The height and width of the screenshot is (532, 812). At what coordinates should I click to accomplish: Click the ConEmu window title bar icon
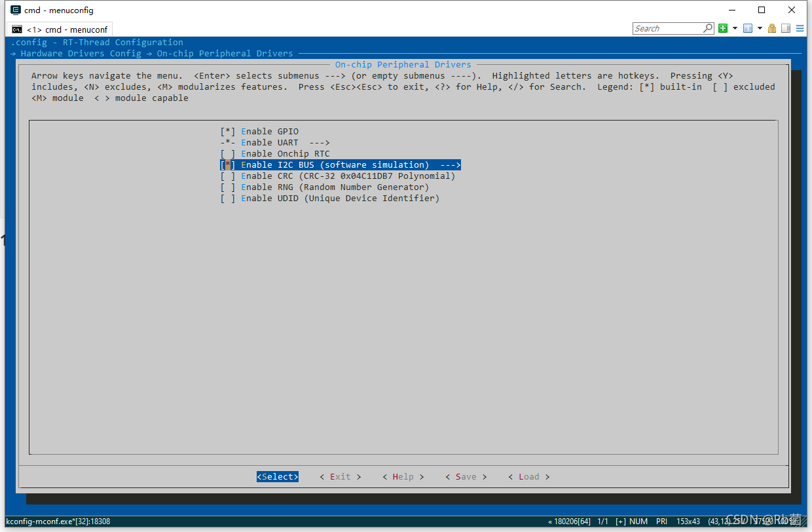(16, 10)
